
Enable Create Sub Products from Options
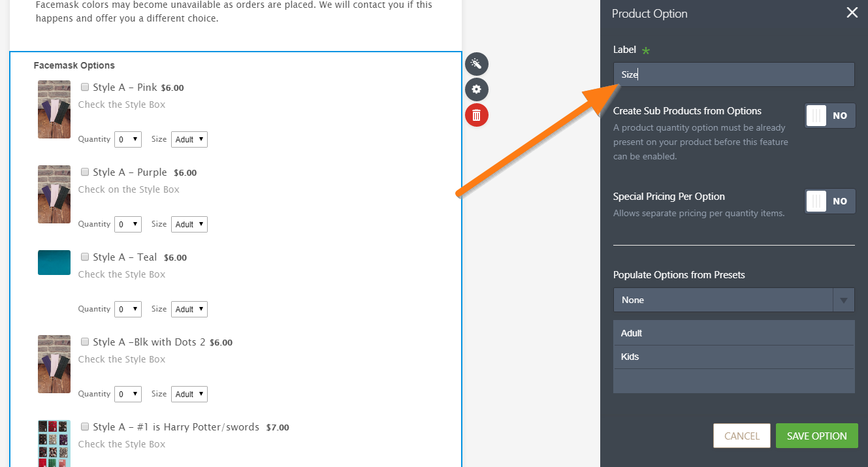coord(829,116)
